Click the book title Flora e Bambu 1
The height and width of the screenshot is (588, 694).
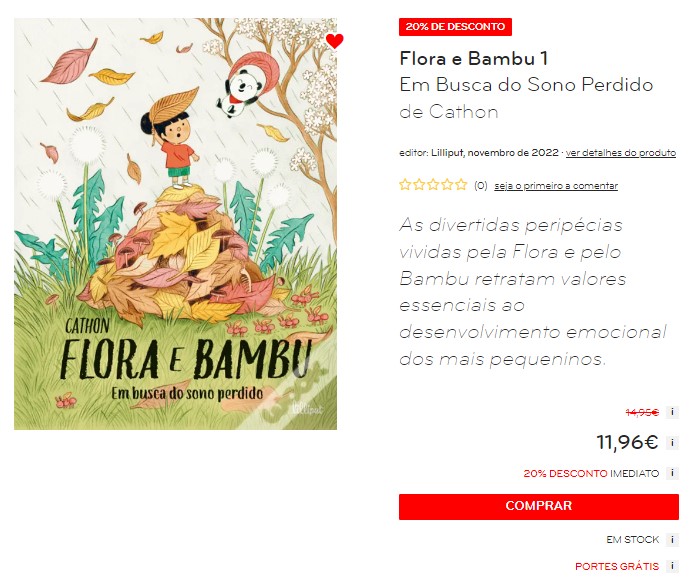coord(474,58)
